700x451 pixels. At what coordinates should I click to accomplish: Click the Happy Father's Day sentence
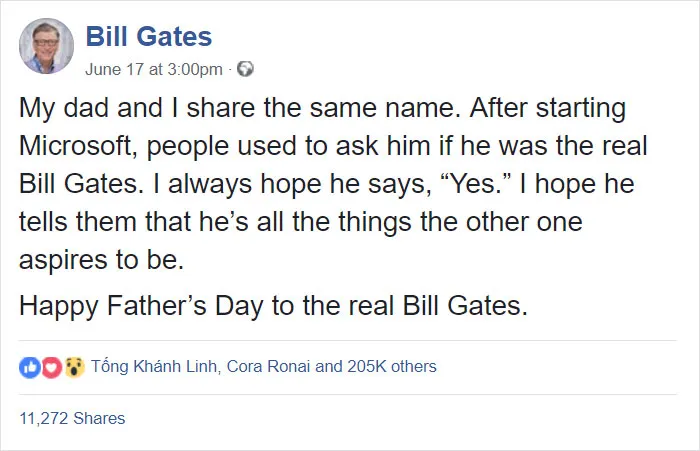click(x=273, y=306)
